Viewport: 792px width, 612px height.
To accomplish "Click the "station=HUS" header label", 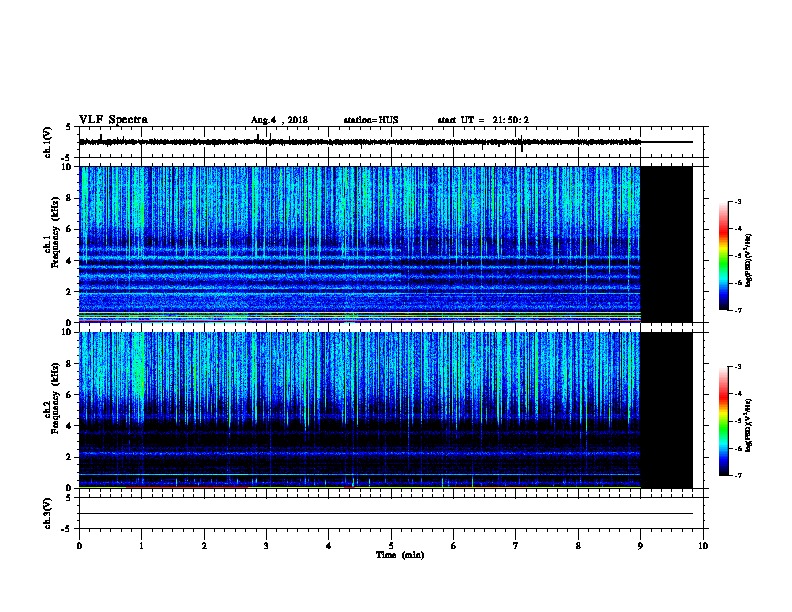I will coord(371,120).
